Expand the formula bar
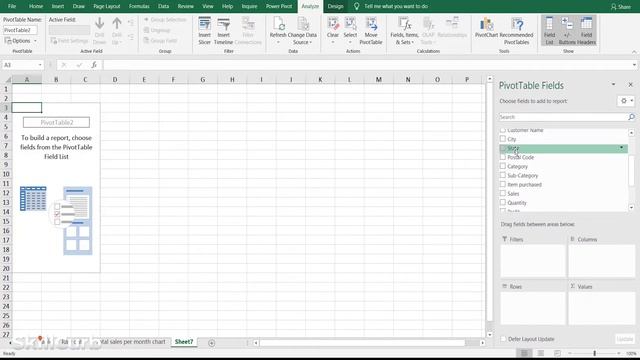 (634, 65)
